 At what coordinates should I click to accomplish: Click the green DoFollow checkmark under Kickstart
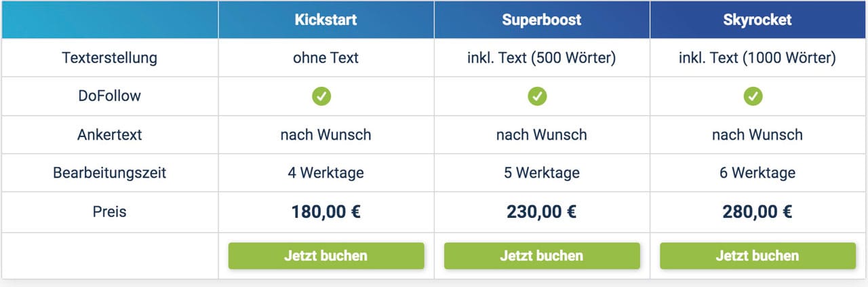(x=321, y=96)
